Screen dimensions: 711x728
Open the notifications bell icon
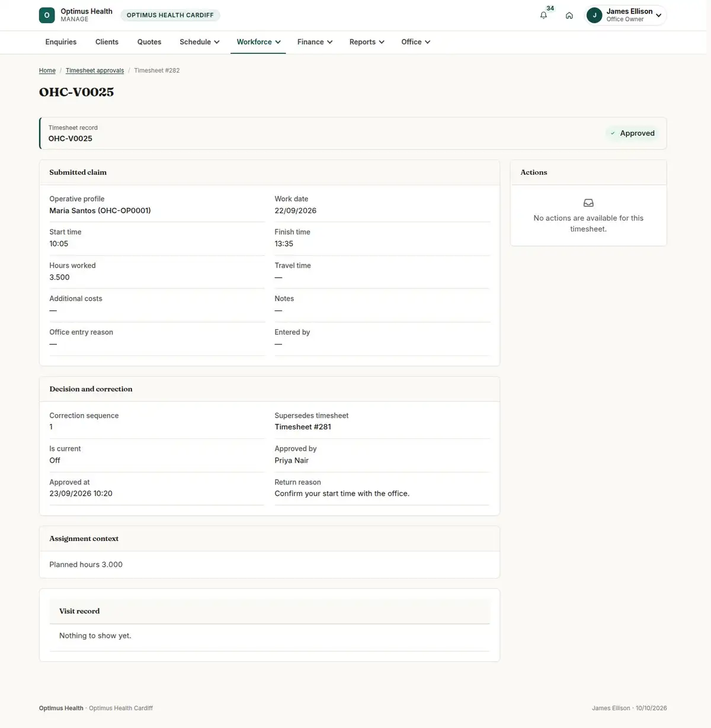543,15
